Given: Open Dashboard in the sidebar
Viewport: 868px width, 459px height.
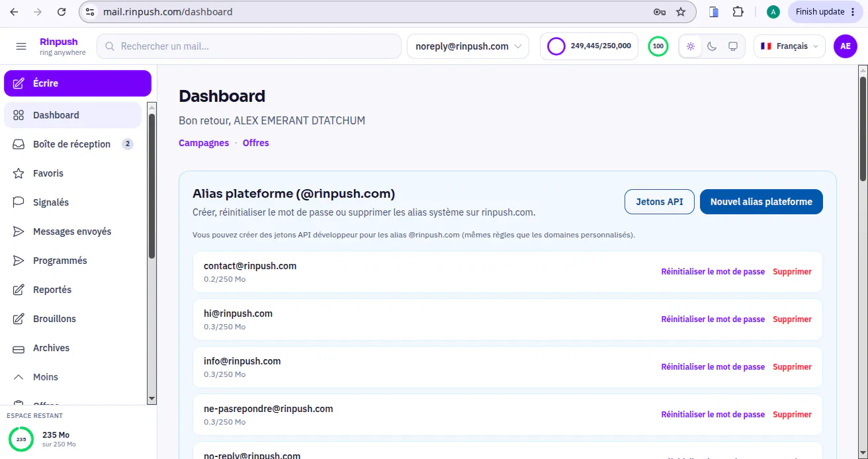Looking at the screenshot, I should click(73, 115).
